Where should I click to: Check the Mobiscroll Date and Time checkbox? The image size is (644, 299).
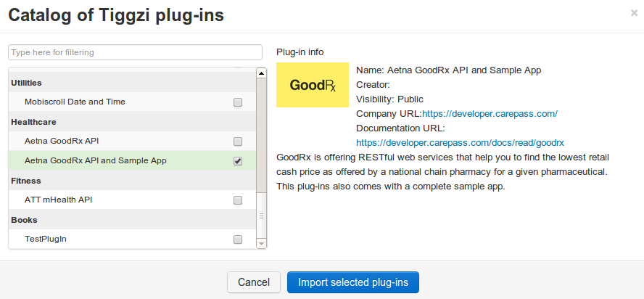pyautogui.click(x=238, y=102)
